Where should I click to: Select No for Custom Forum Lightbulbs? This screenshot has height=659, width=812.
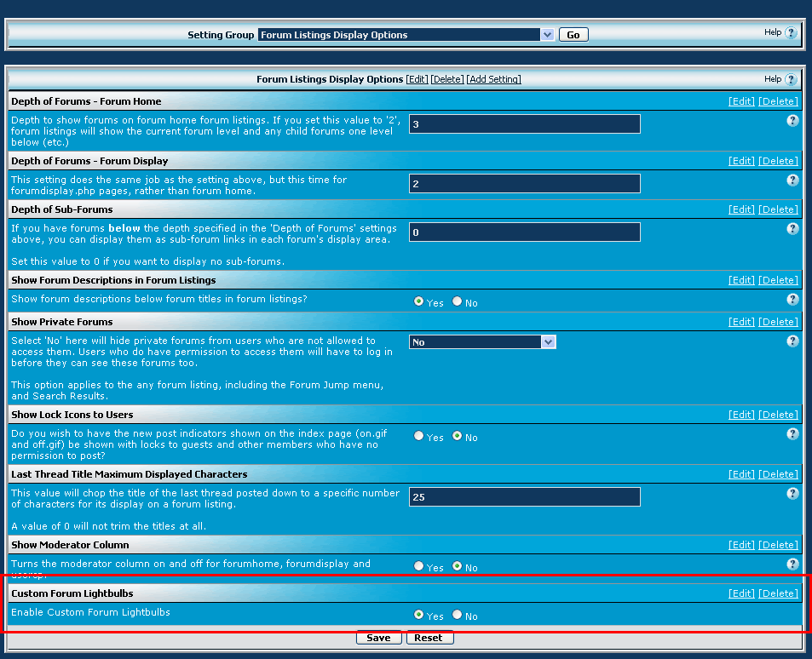(457, 615)
